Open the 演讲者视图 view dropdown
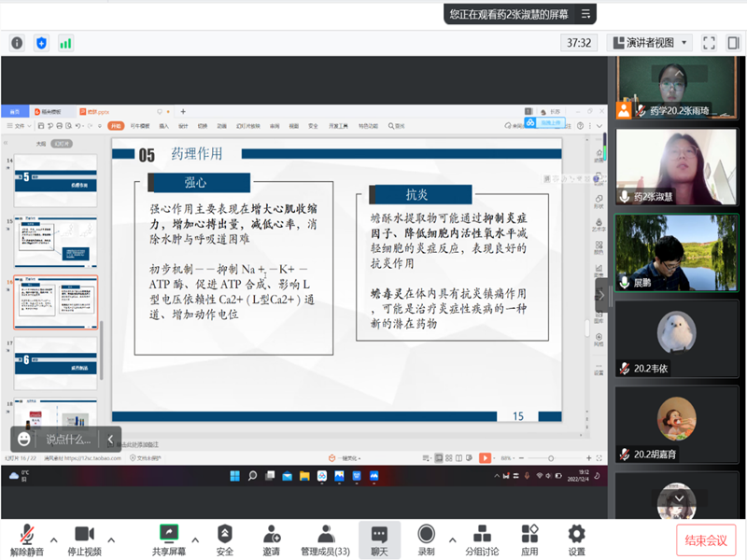 tap(649, 43)
